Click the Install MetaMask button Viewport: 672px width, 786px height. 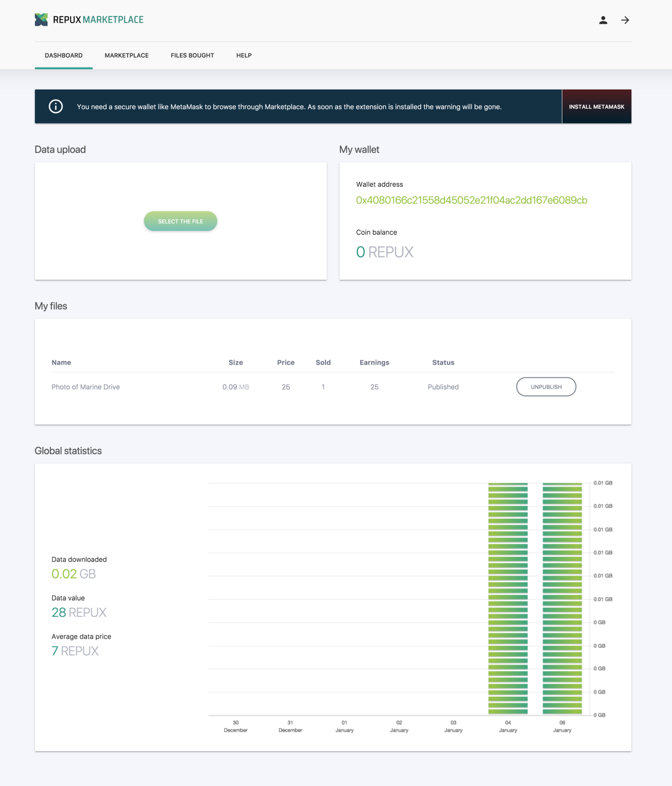pos(596,107)
